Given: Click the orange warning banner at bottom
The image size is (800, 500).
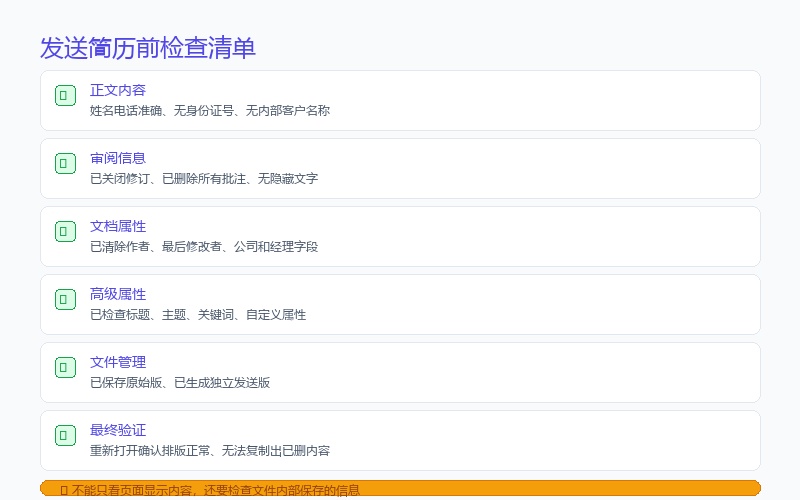Looking at the screenshot, I should pyautogui.click(x=400, y=488).
